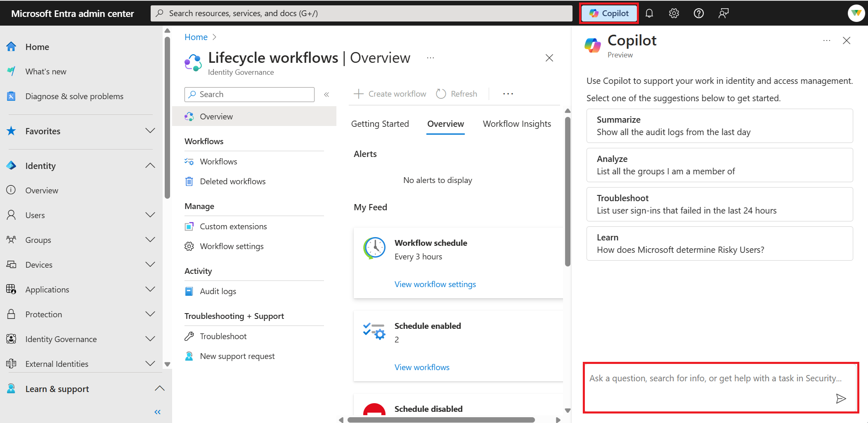The image size is (868, 423).
Task: Open the Copilot button in top bar
Action: (x=609, y=13)
